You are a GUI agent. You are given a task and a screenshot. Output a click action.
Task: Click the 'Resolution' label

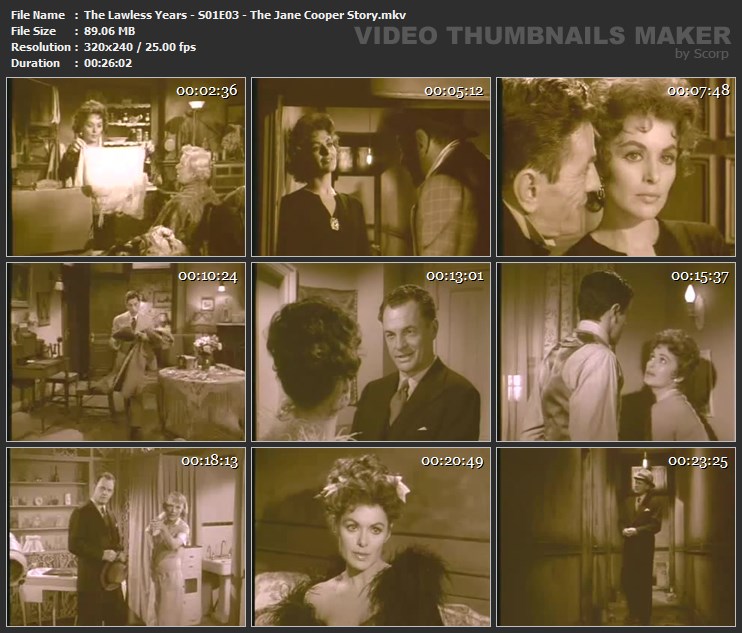click(x=41, y=47)
